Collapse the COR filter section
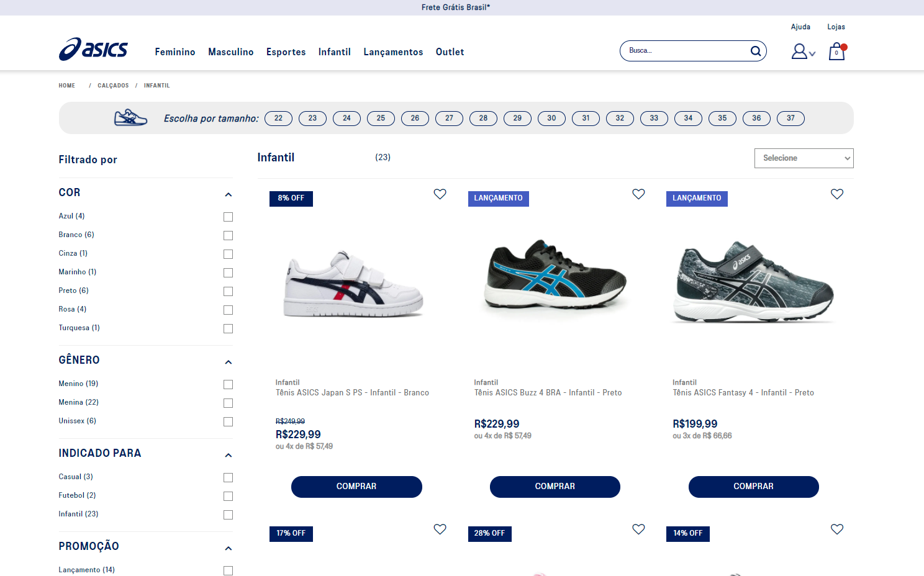The image size is (924, 576). pos(229,194)
